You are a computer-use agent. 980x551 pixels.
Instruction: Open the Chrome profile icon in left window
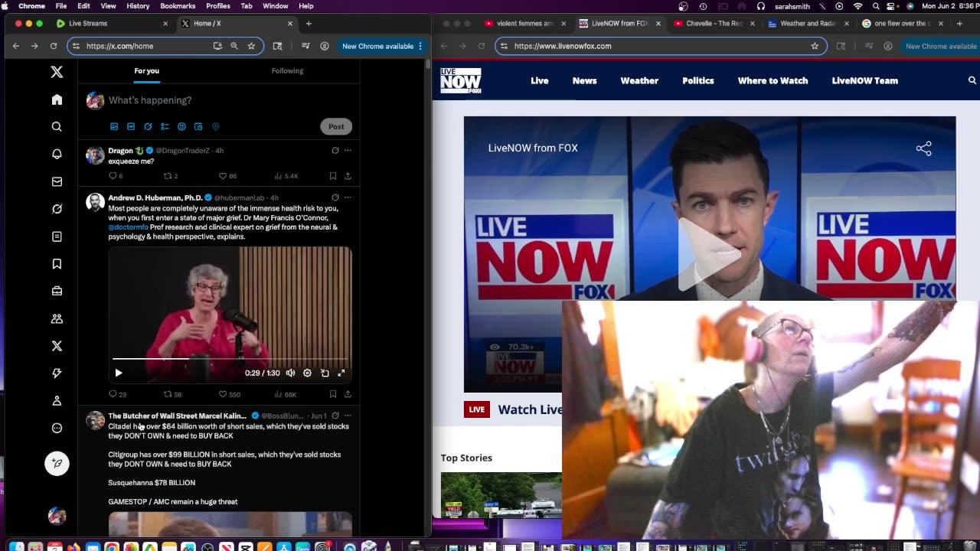tap(325, 46)
